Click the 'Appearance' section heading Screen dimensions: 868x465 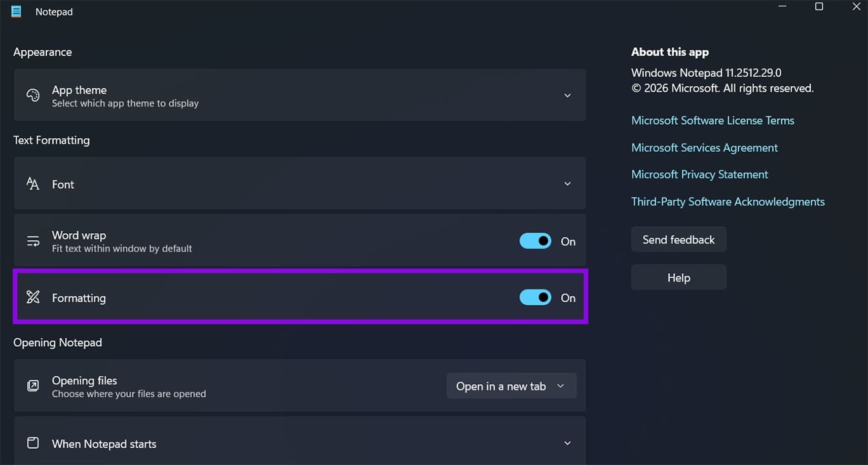[x=43, y=52]
